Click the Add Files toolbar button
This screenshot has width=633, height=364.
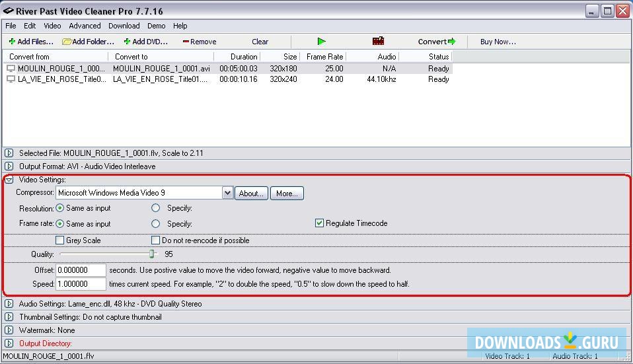[31, 42]
